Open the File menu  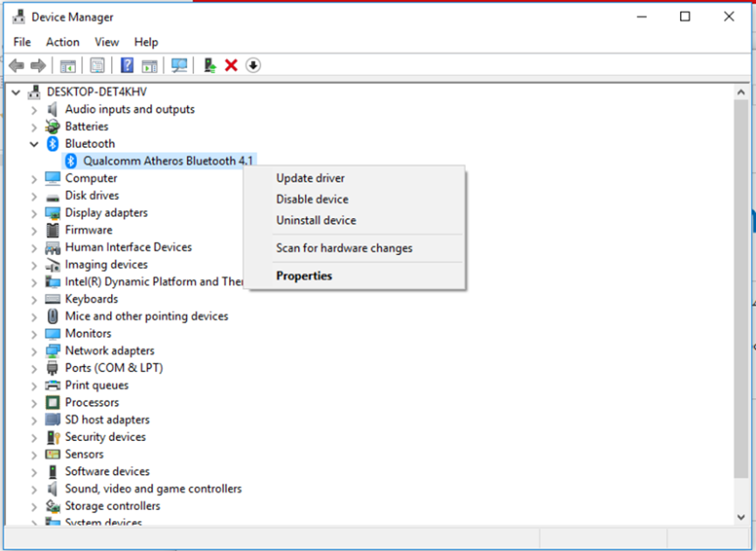click(22, 43)
